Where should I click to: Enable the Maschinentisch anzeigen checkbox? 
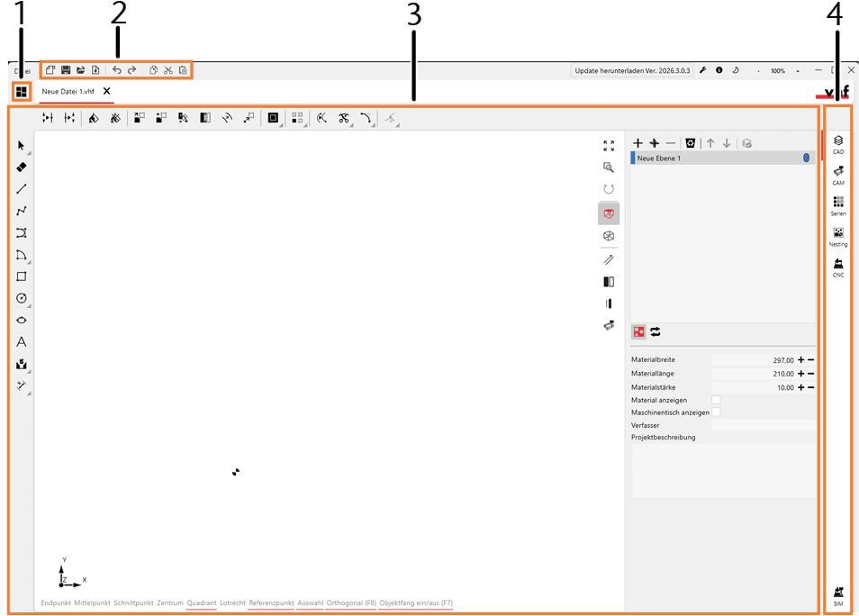tap(716, 412)
